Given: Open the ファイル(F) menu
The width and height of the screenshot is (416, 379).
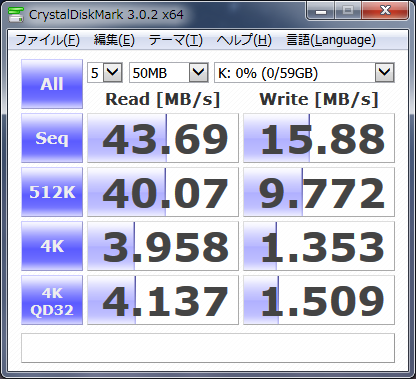Looking at the screenshot, I should click(x=47, y=40).
